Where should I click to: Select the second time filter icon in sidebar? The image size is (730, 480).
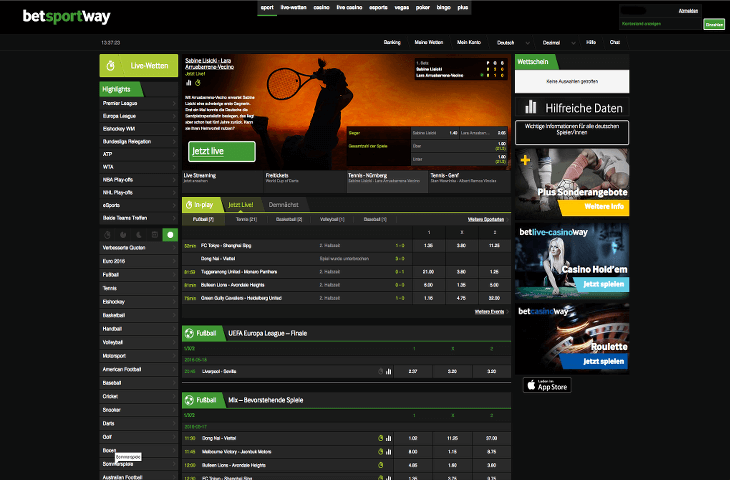[123, 235]
